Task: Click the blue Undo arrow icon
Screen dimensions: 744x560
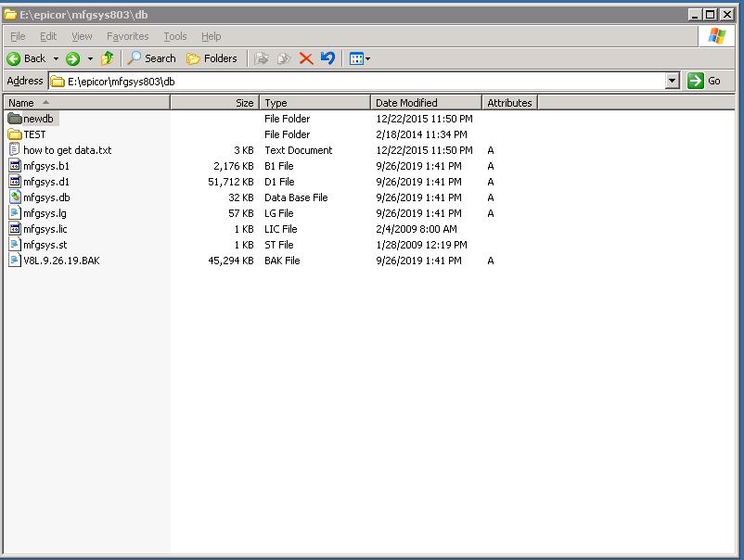Action: coord(327,58)
